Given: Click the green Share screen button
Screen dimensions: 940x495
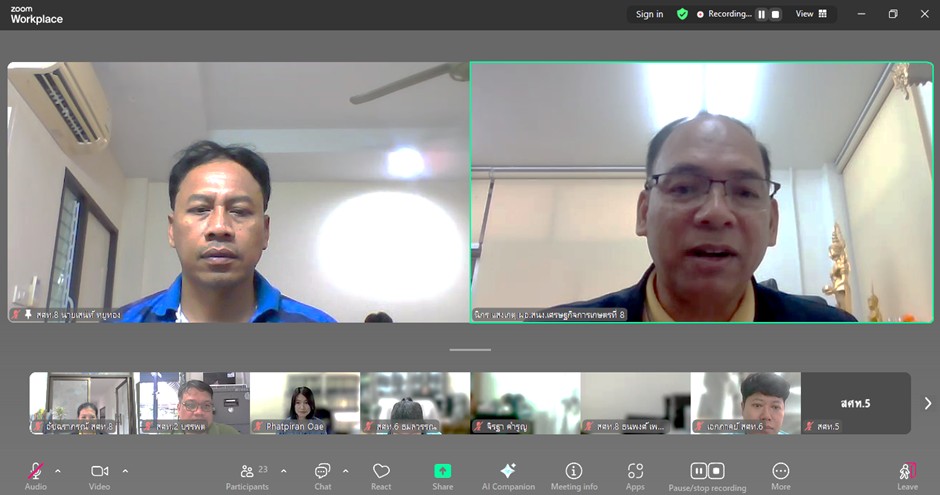Looking at the screenshot, I should (442, 472).
